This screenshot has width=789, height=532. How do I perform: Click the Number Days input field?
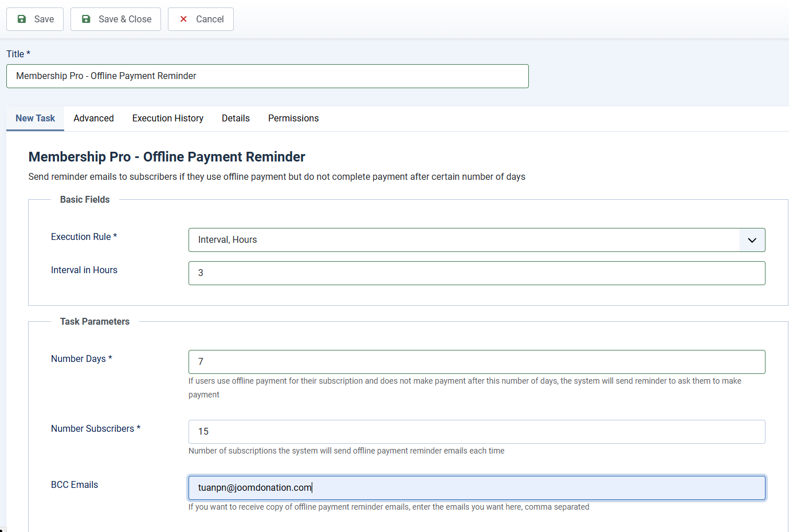coord(477,362)
